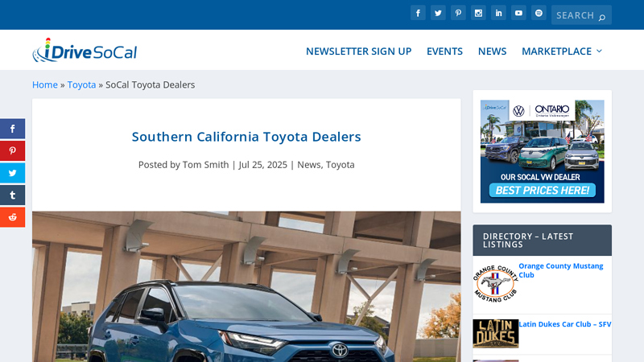Click the iDriveSoCal logo
This screenshot has height=362, width=644.
click(x=85, y=50)
